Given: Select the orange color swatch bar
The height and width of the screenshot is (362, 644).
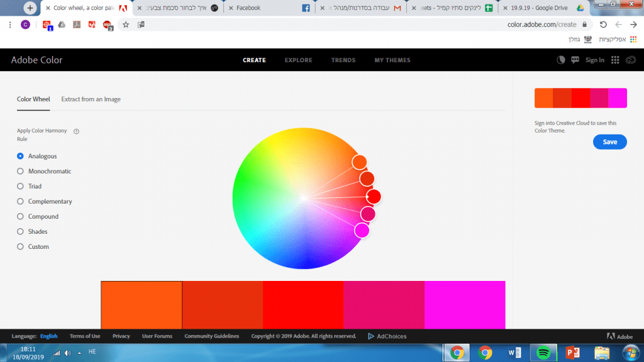Looking at the screenshot, I should click(142, 305).
